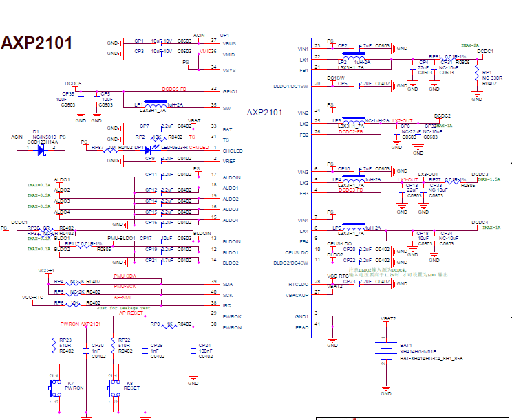Click the PWRON-AXP2101 net label
This screenshot has height=420, width=512.
[81, 324]
